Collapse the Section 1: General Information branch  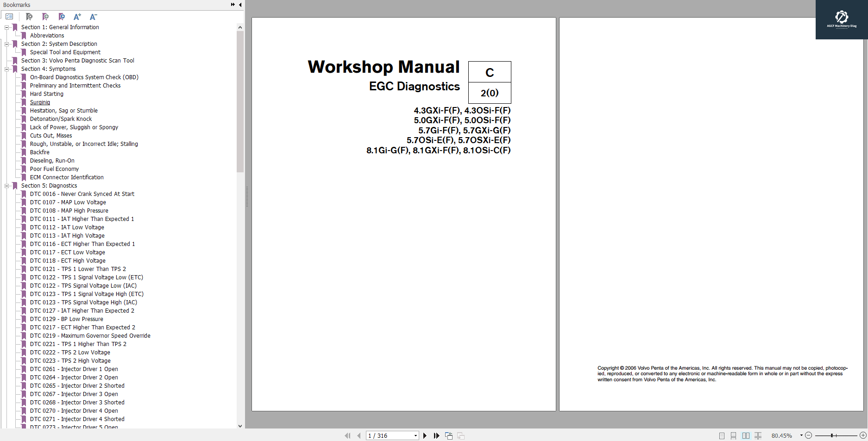pyautogui.click(x=6, y=27)
